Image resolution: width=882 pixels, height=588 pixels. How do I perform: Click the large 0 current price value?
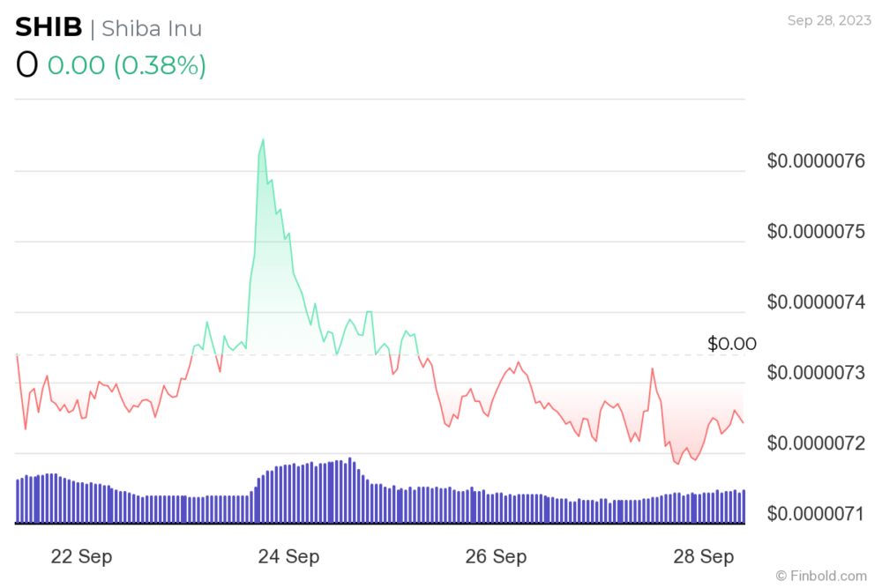(27, 64)
